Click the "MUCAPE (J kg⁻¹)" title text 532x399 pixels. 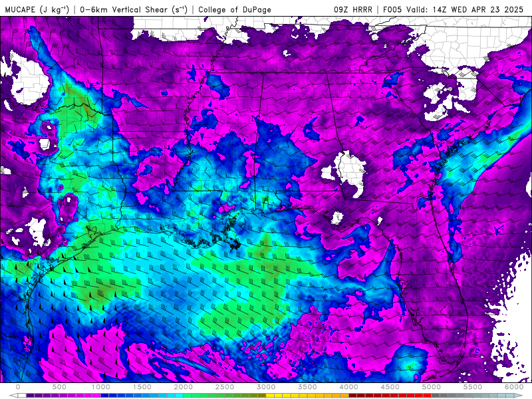[x=37, y=9]
